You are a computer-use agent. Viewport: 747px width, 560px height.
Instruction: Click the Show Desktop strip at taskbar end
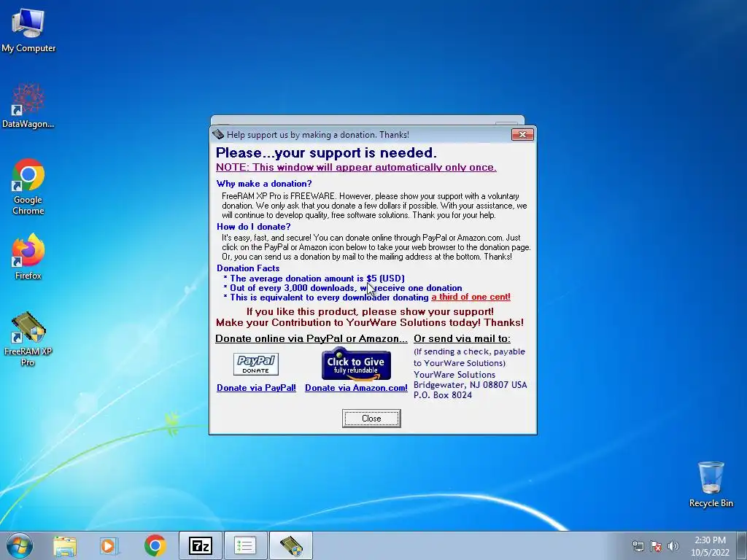pyautogui.click(x=743, y=545)
